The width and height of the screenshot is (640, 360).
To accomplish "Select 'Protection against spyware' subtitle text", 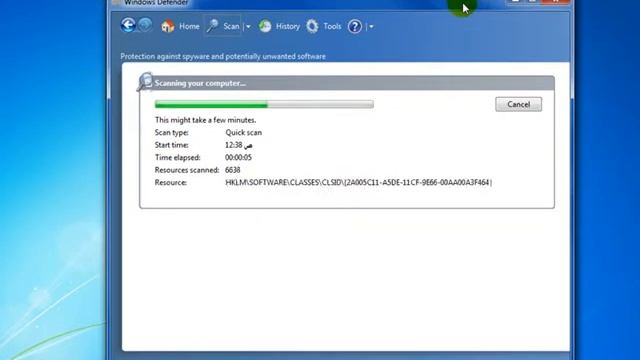I will [x=223, y=56].
